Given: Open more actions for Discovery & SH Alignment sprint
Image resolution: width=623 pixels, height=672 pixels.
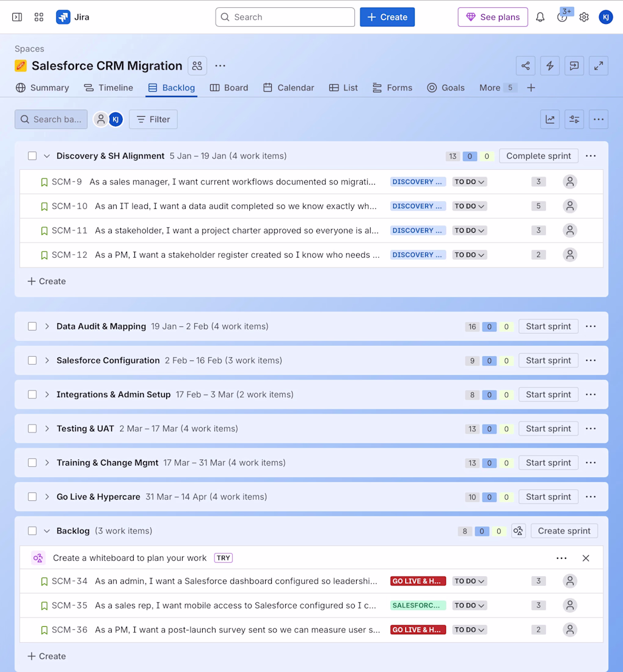Looking at the screenshot, I should point(591,156).
